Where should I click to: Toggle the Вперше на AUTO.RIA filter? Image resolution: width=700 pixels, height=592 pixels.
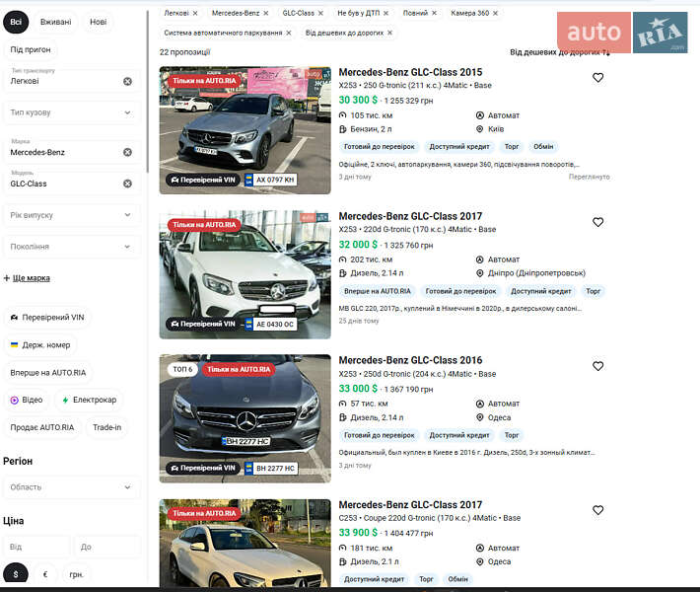[x=48, y=373]
